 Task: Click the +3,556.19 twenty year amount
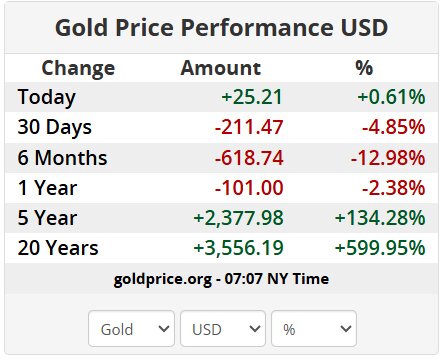click(238, 248)
